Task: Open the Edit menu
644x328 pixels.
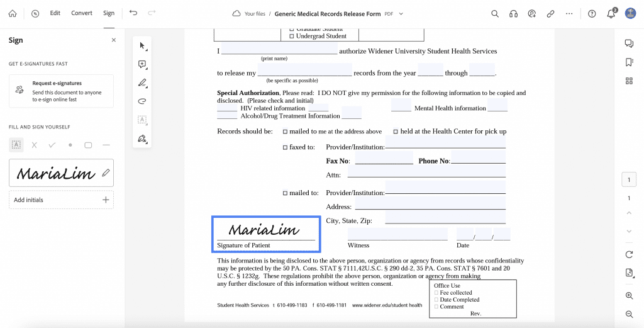Action: coord(55,13)
